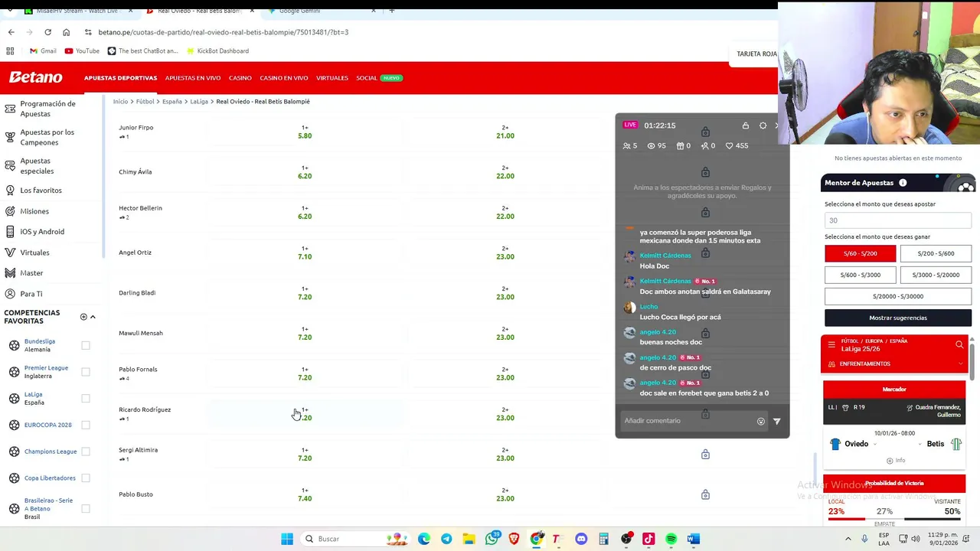Viewport: 980px width, 551px height.
Task: Click the browser address bar
Action: tap(383, 32)
